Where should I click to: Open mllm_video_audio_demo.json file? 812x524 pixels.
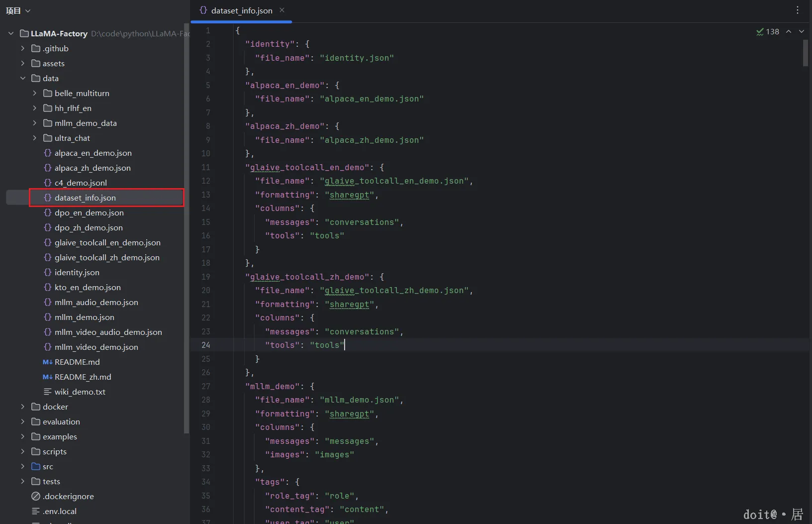click(x=108, y=332)
